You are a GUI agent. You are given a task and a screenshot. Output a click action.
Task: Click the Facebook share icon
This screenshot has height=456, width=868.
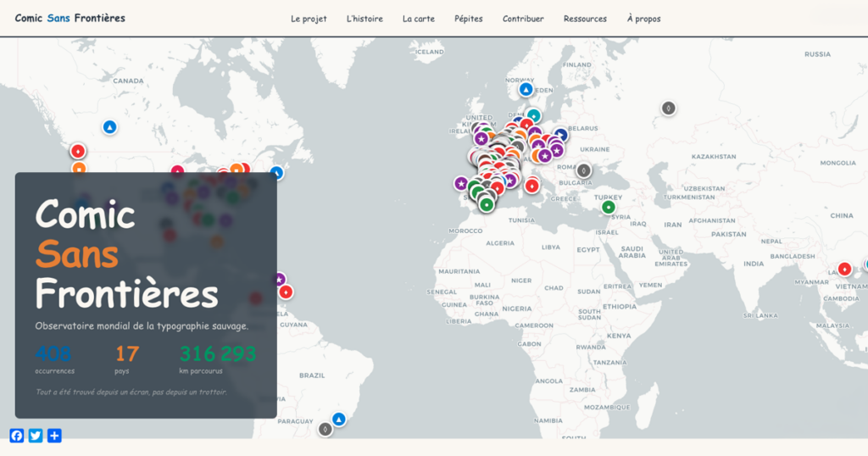(x=17, y=436)
